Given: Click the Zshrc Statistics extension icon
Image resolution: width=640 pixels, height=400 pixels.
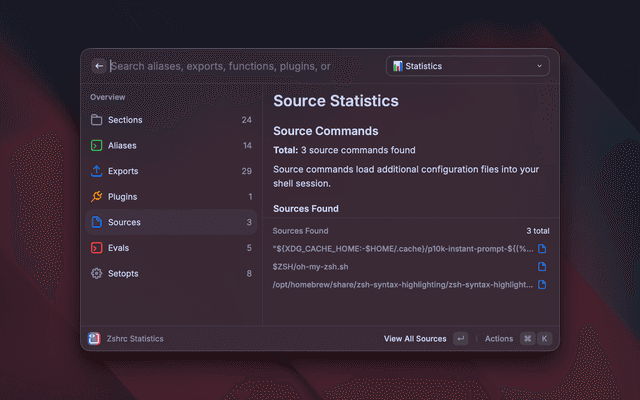Looking at the screenshot, I should pyautogui.click(x=93, y=339).
